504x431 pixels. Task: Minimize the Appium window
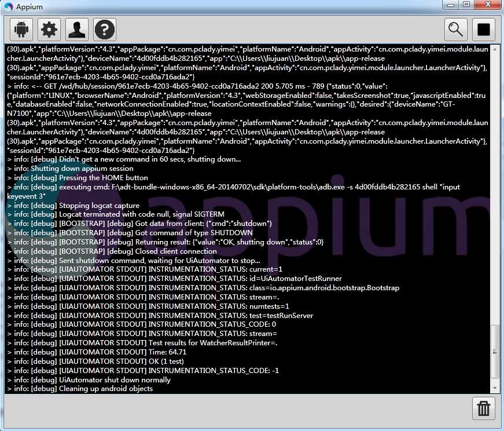451,5
